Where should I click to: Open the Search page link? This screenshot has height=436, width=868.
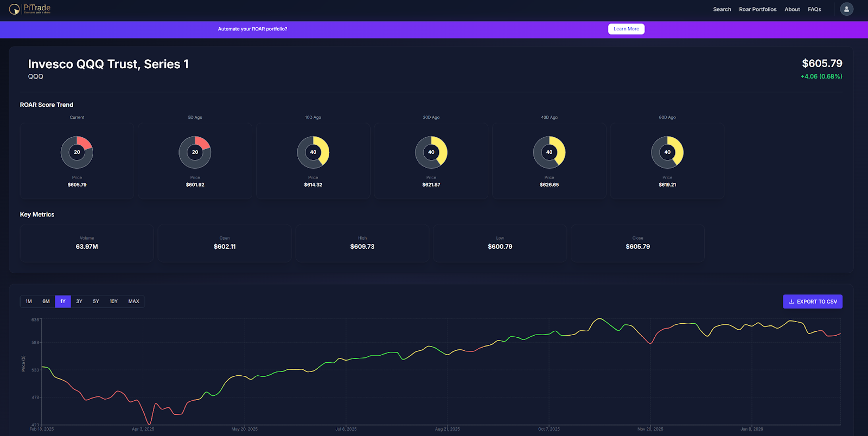722,9
